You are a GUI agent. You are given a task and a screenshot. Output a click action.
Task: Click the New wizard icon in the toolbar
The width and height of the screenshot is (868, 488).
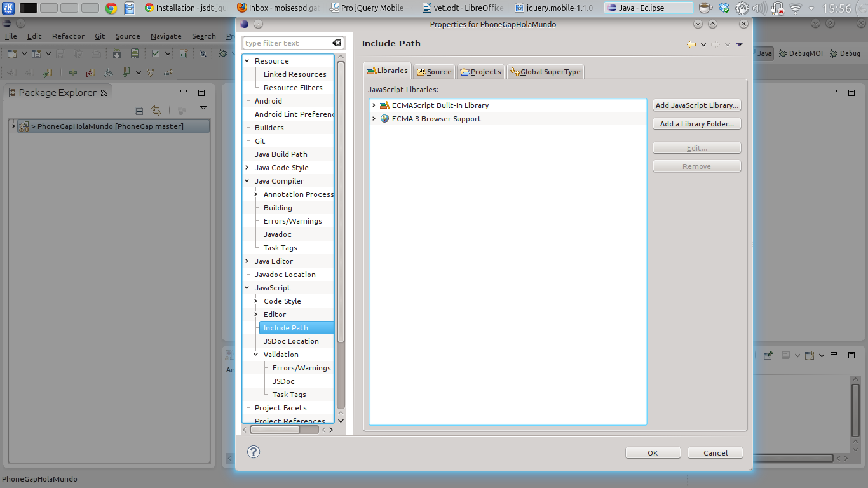[x=12, y=54]
